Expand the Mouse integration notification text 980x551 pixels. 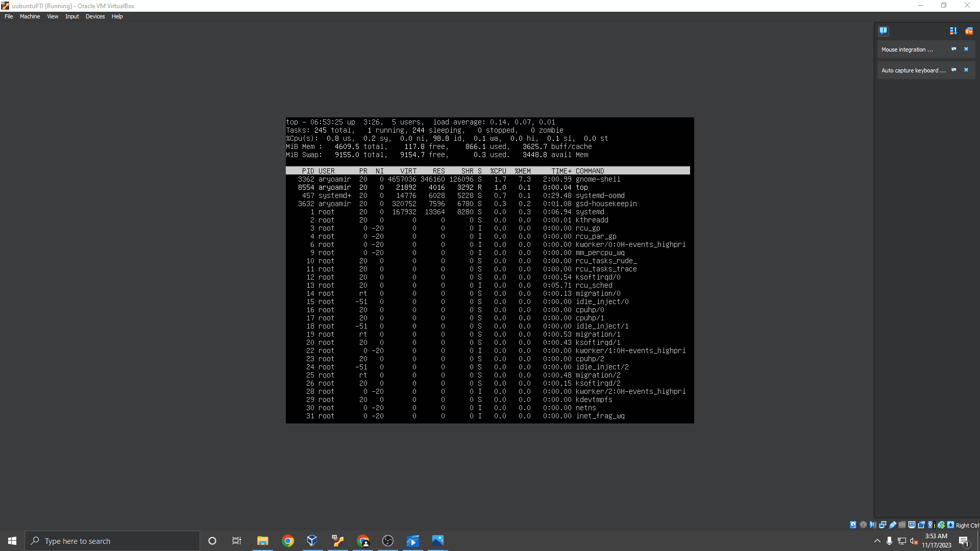click(907, 49)
